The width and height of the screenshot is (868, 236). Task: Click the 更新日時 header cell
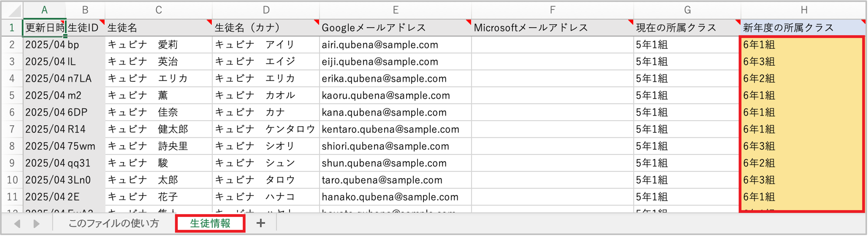point(44,28)
